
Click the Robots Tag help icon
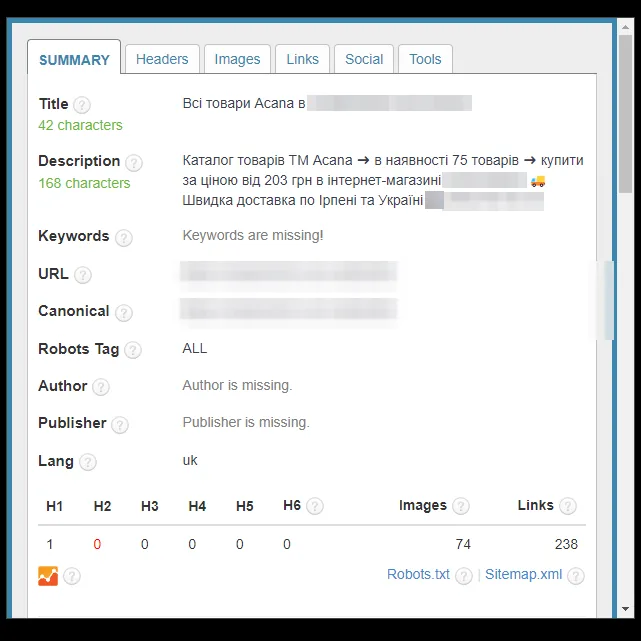132,350
